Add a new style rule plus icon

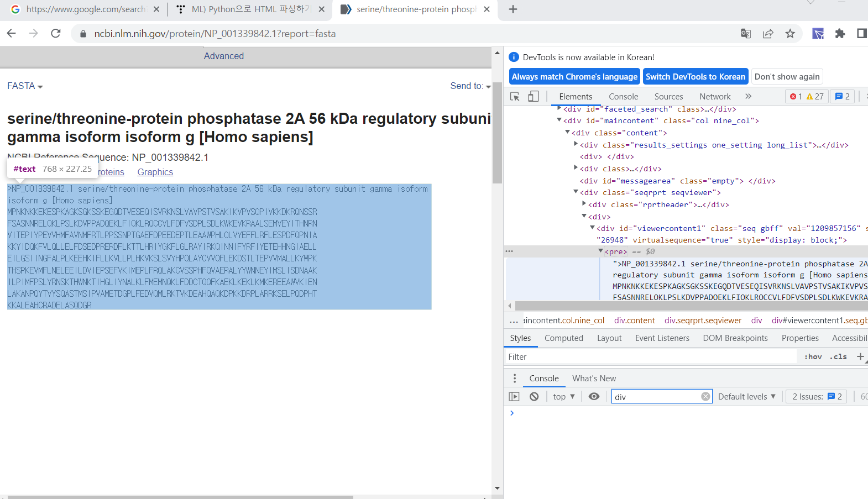[x=860, y=357]
